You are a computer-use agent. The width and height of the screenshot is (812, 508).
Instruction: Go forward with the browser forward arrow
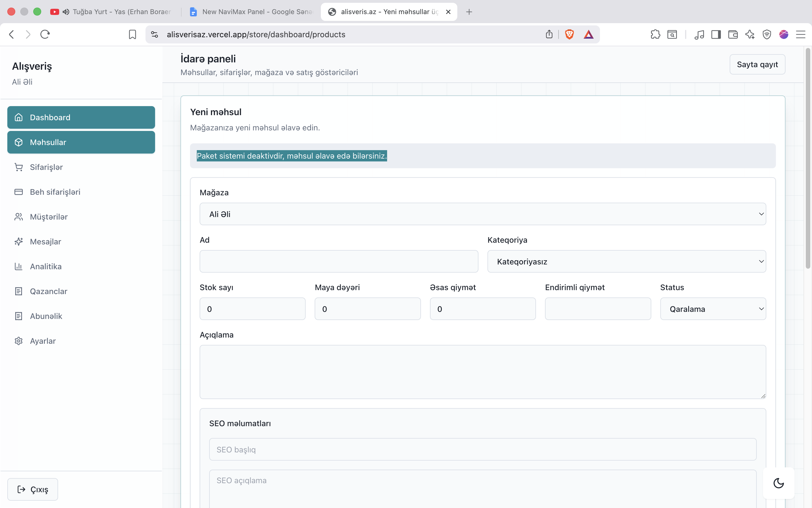point(28,34)
